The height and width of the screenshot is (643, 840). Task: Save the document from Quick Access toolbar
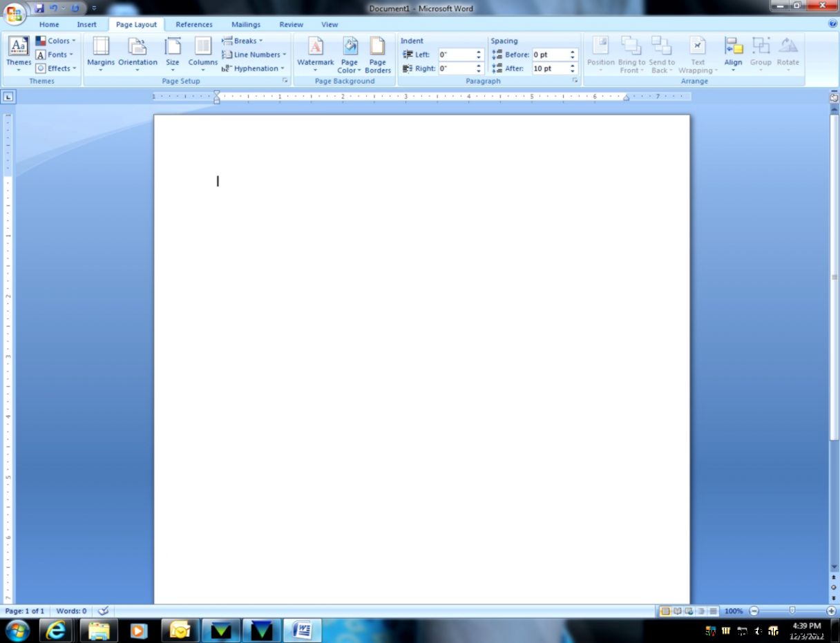(x=39, y=8)
